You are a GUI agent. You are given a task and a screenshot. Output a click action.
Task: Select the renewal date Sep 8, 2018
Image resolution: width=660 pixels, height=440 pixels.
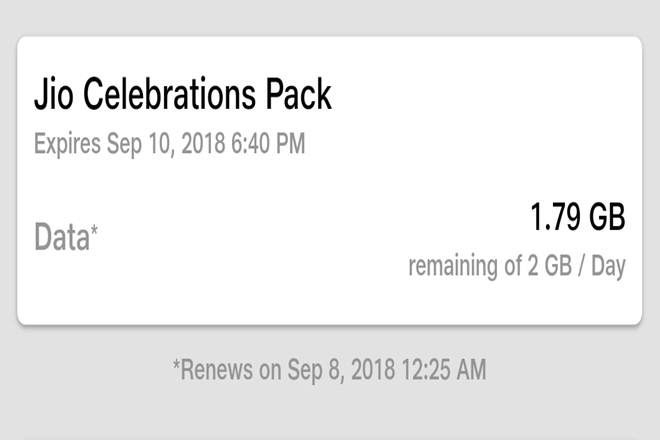[335, 369]
